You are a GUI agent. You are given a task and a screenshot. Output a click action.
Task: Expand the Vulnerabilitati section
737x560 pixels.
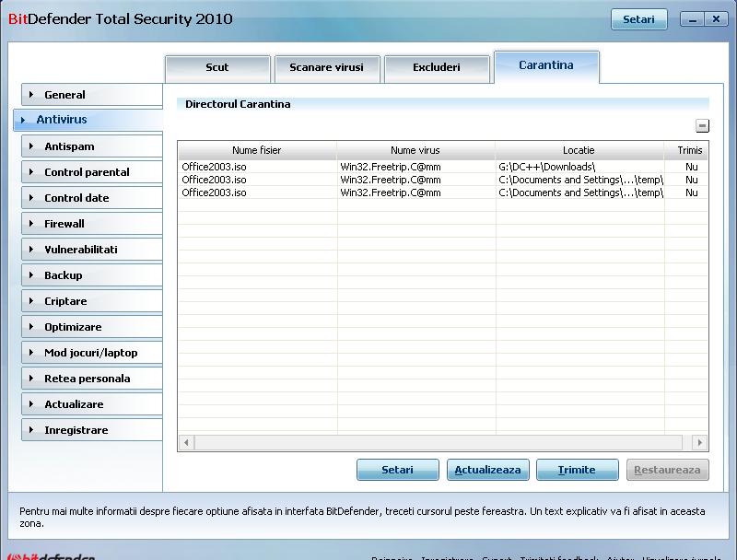pos(92,250)
